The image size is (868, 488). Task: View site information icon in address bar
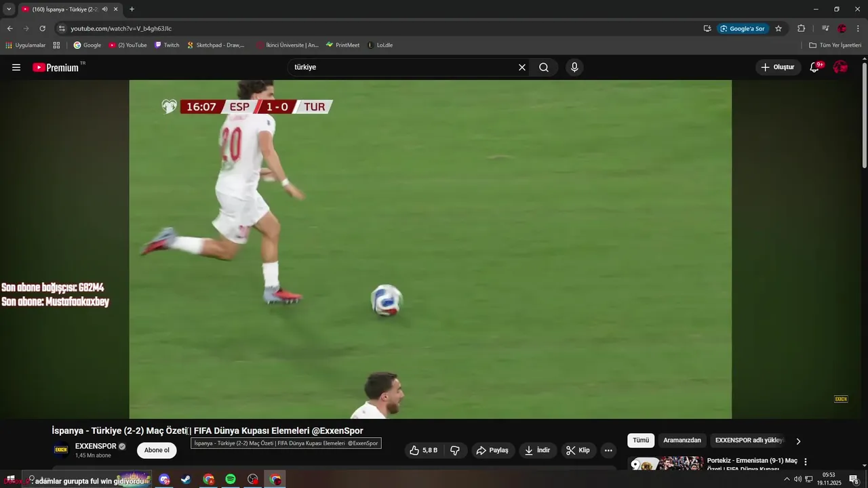tap(62, 28)
